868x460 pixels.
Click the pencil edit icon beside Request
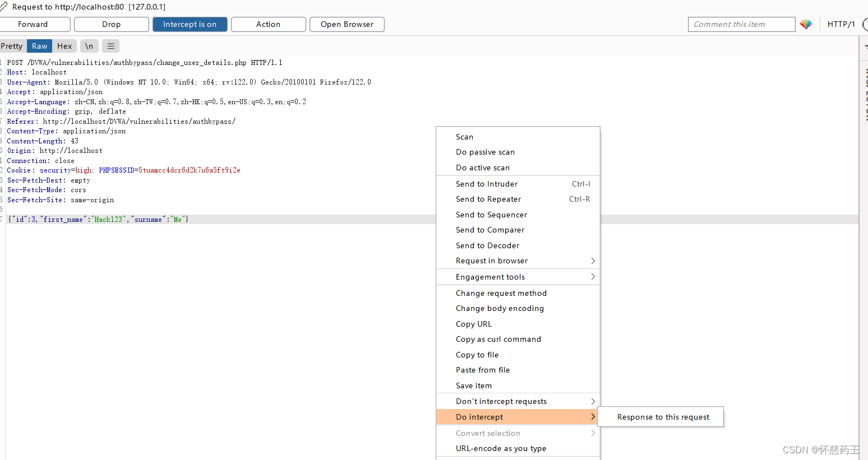tap(3, 7)
